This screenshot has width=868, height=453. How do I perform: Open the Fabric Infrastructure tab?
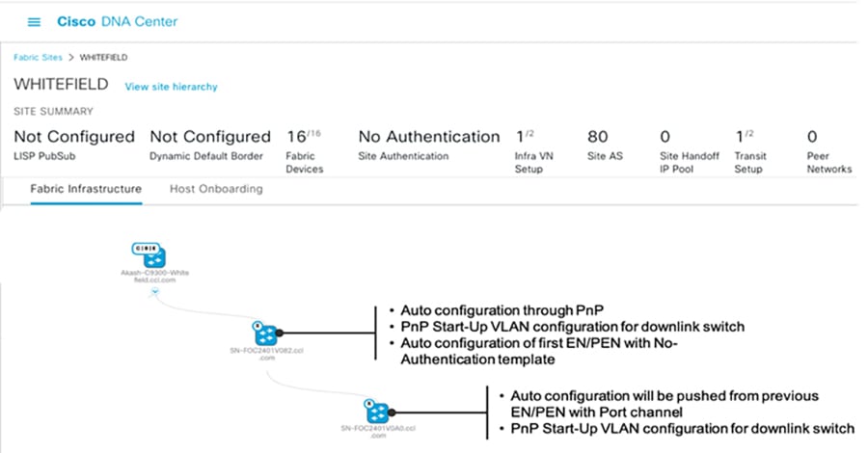(86, 189)
